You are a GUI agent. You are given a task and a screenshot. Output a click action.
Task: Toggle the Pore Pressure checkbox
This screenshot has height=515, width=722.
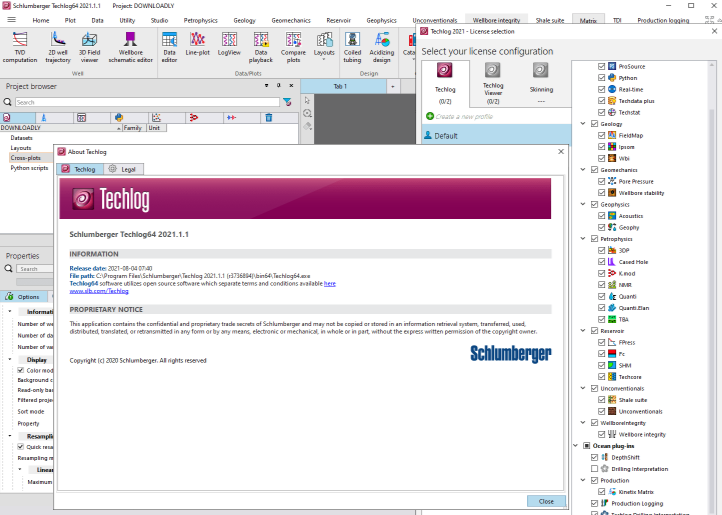point(601,181)
